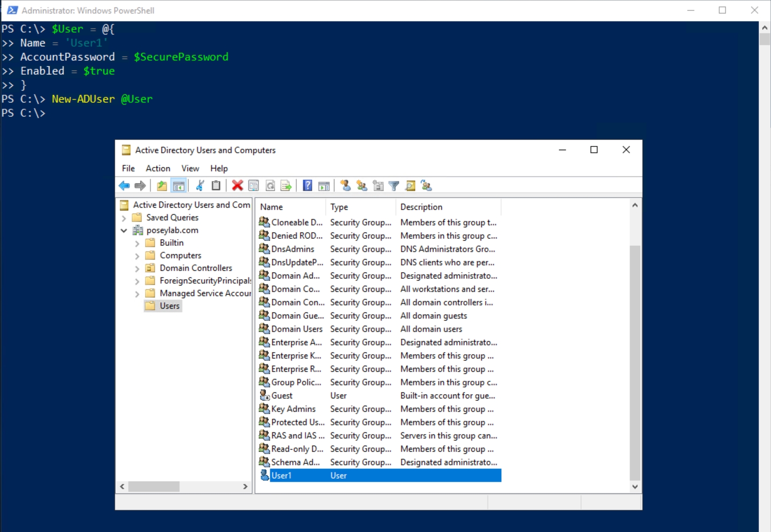Click the Create New Group icon
Viewport: 771px width, 532px height.
pos(361,186)
